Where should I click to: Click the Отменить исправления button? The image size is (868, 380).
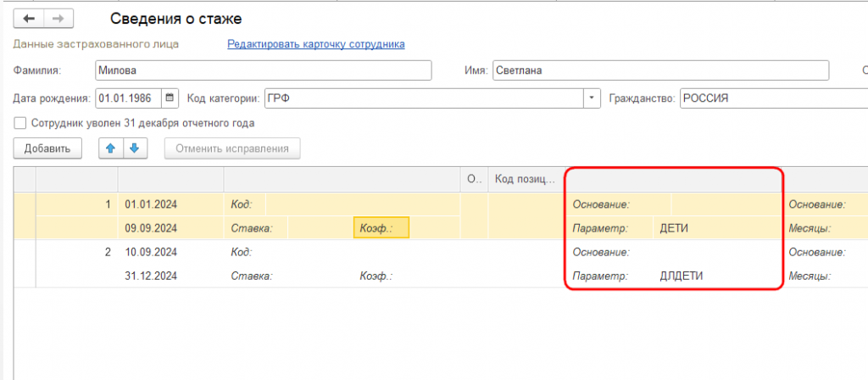click(x=232, y=148)
